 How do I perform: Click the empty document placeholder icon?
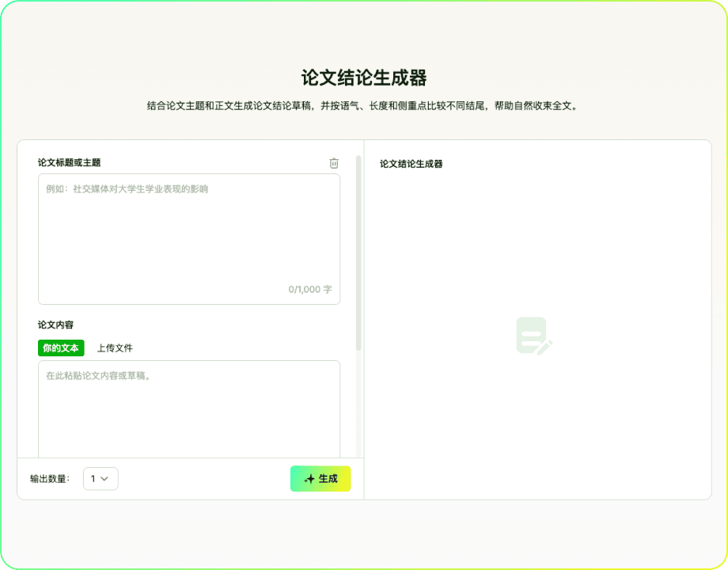534,336
